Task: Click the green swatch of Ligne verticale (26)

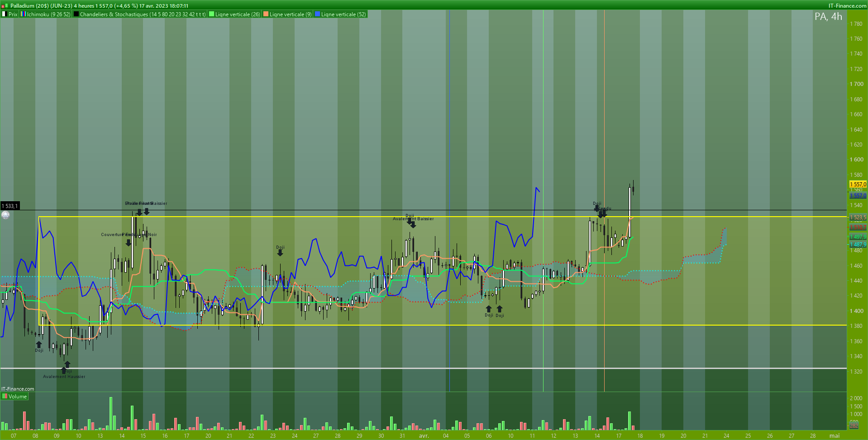Action: point(211,14)
